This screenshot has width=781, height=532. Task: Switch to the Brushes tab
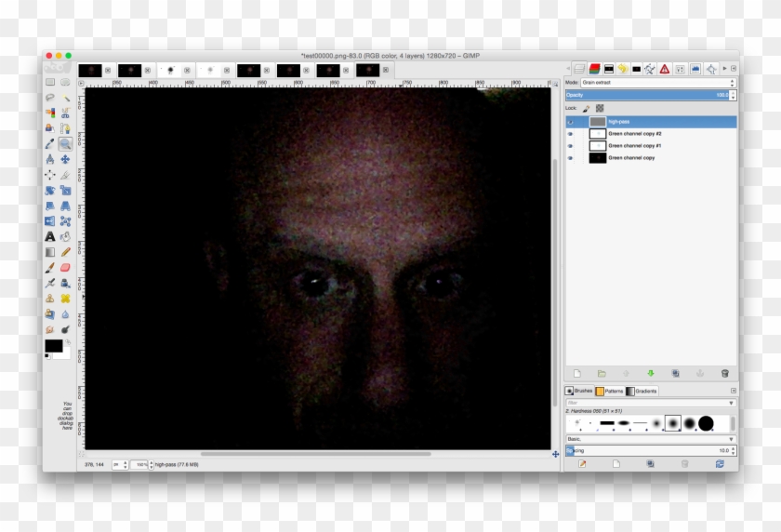[x=579, y=391]
